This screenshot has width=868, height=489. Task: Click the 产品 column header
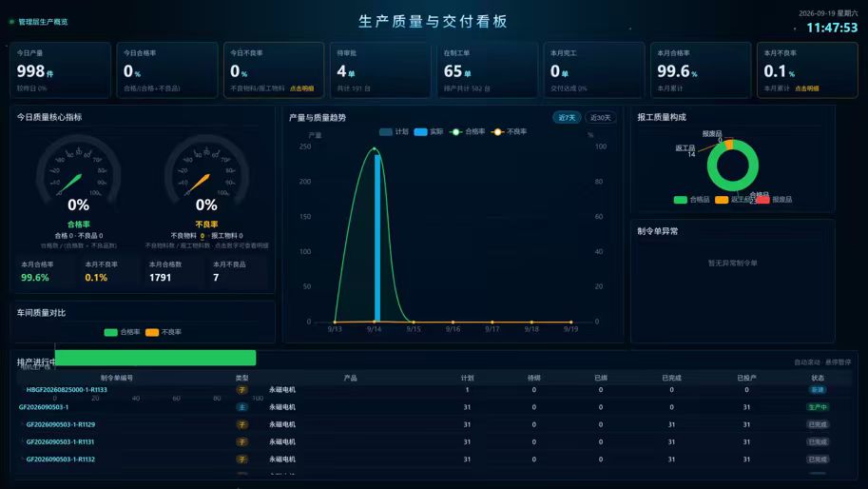[351, 379]
